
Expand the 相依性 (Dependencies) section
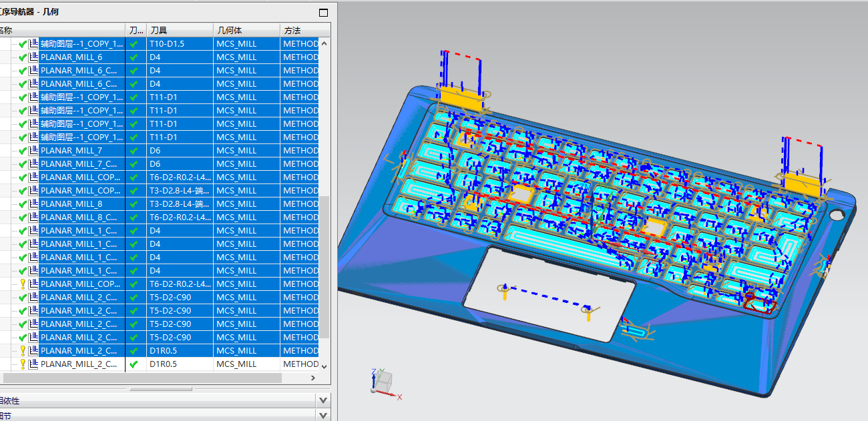coord(323,400)
